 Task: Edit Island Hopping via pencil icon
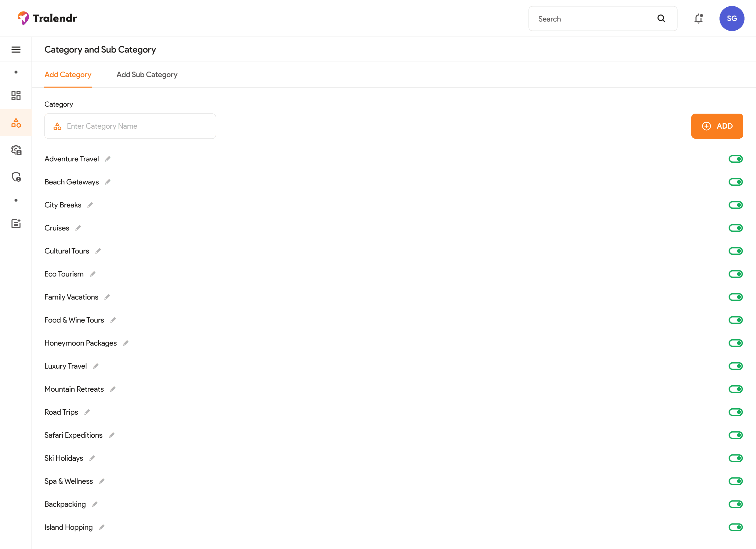pos(102,527)
